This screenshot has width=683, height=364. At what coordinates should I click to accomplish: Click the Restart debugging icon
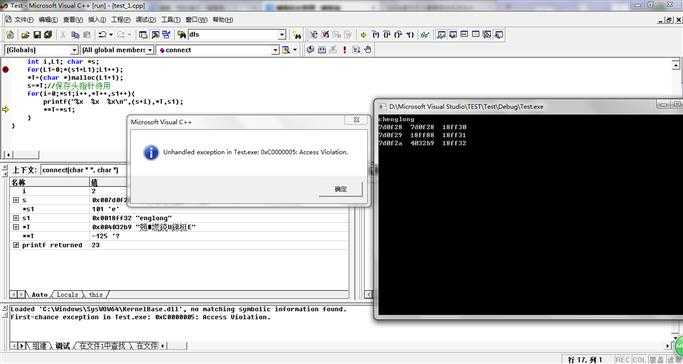(x=314, y=34)
